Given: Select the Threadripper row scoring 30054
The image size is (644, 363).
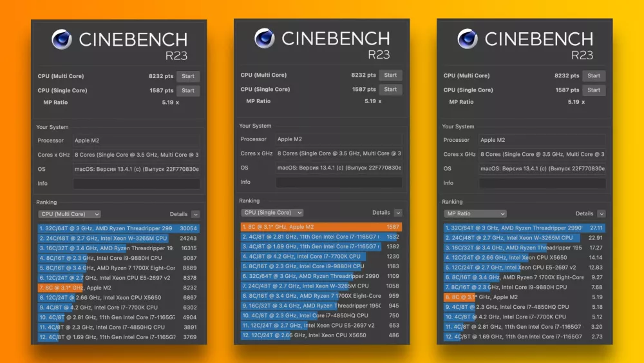Looking at the screenshot, I should [x=118, y=228].
